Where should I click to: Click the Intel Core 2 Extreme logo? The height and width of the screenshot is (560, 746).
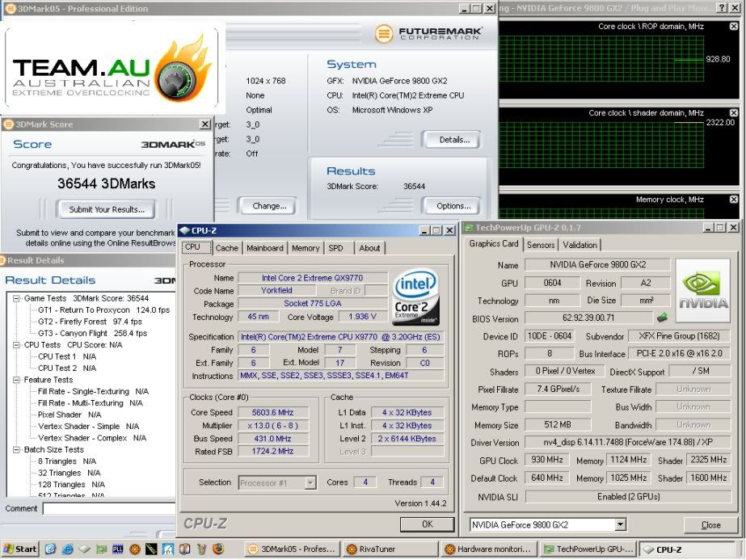pos(415,297)
